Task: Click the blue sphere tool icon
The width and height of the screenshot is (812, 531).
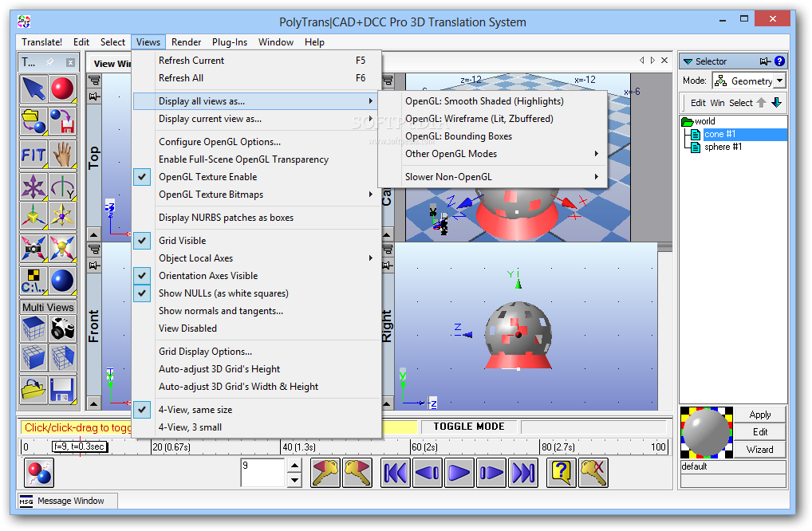Action: click(x=63, y=281)
